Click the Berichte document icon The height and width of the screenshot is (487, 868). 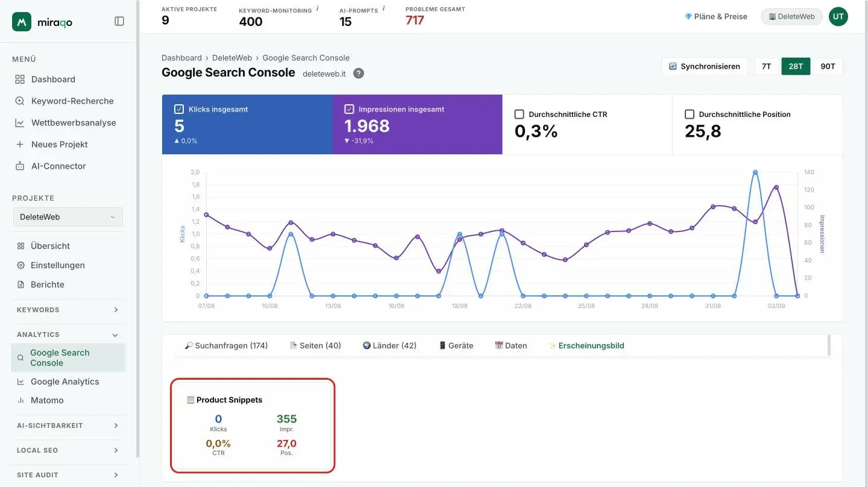coord(20,284)
